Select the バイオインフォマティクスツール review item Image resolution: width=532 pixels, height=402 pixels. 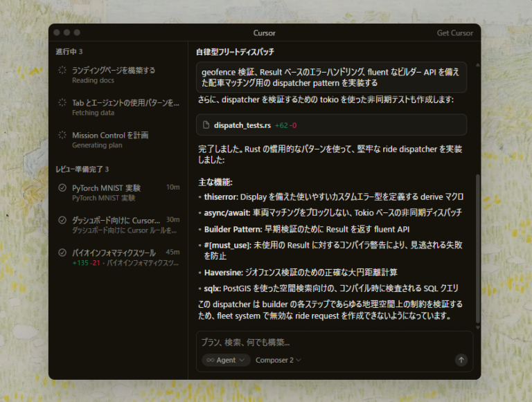tap(118, 257)
